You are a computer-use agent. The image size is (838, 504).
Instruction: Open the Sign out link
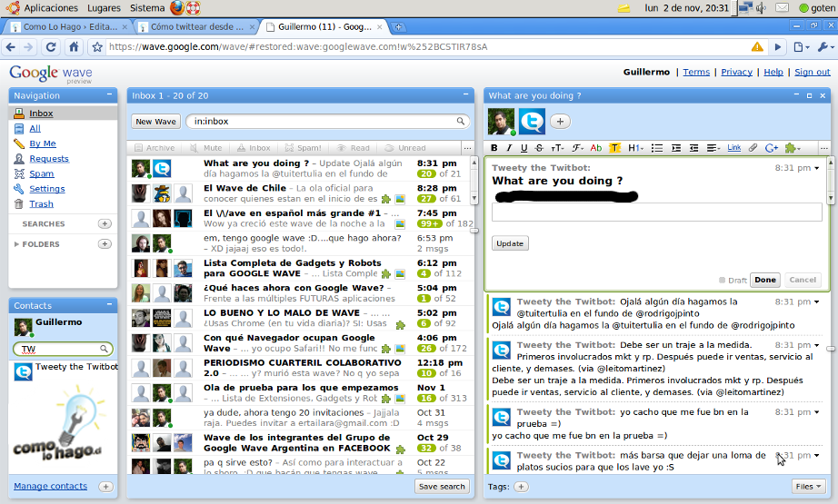(x=813, y=72)
